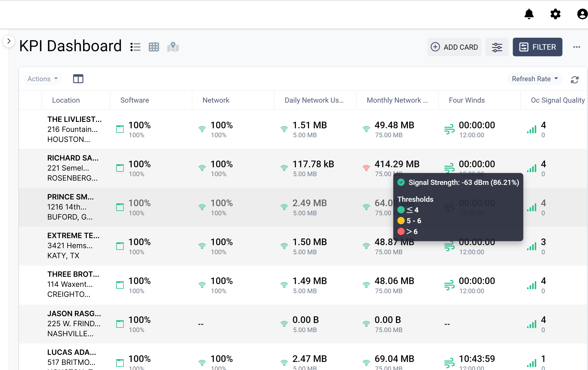
Task: Switch to list view
Action: point(135,47)
